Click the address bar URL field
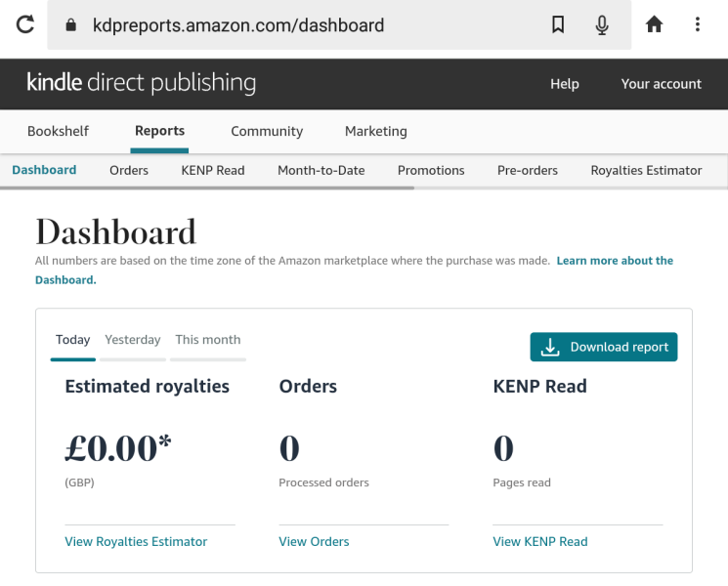 click(x=293, y=25)
